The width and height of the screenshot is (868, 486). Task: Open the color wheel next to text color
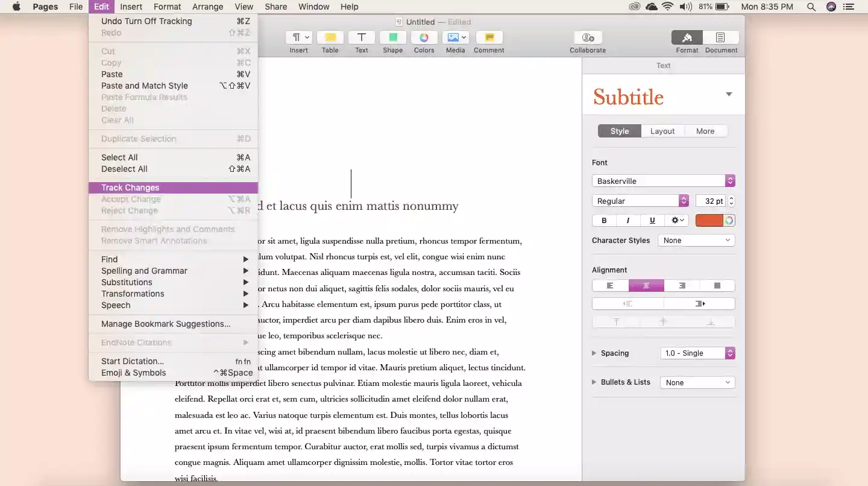tap(729, 221)
